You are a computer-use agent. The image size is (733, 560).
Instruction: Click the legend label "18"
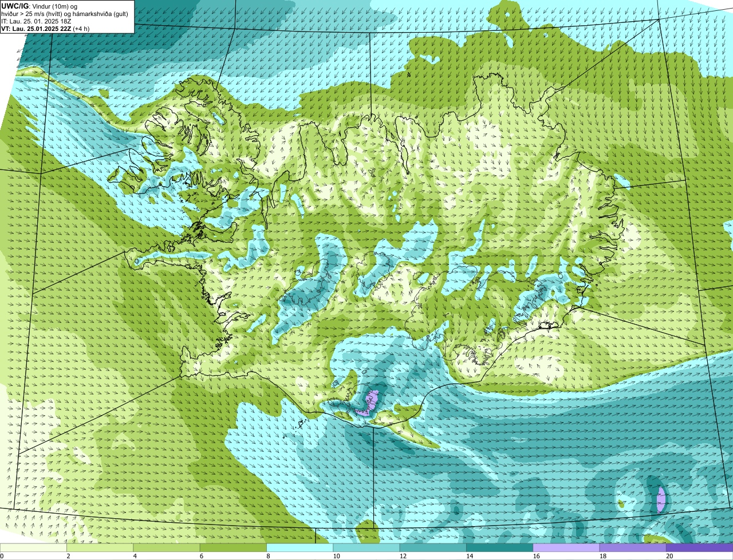603,556
